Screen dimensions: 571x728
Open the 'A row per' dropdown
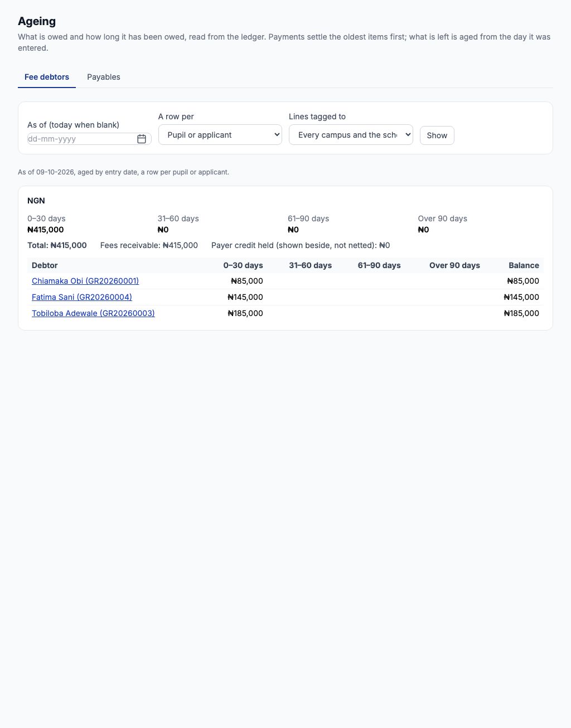click(x=220, y=135)
